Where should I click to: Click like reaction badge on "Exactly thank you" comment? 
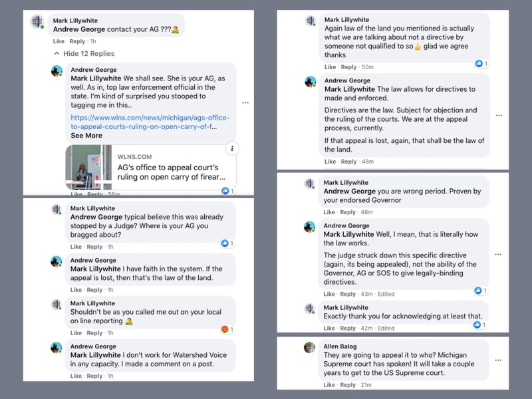click(477, 325)
